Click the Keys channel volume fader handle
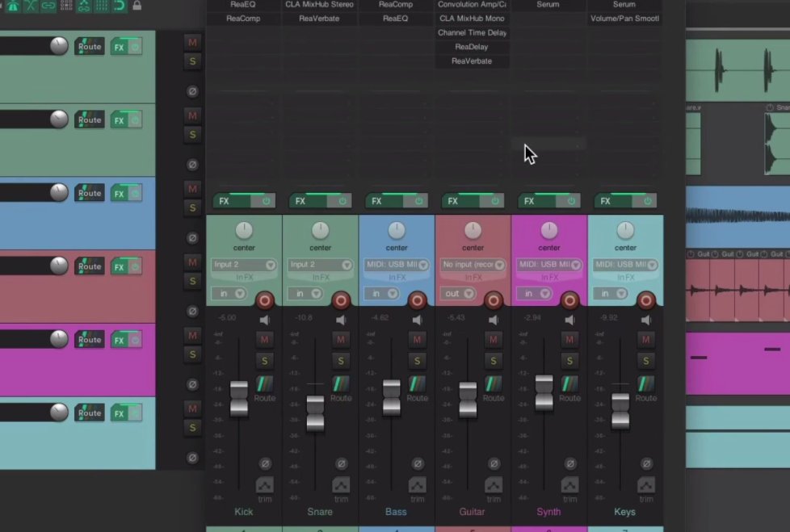Screen dimensions: 790x532 tap(620, 410)
